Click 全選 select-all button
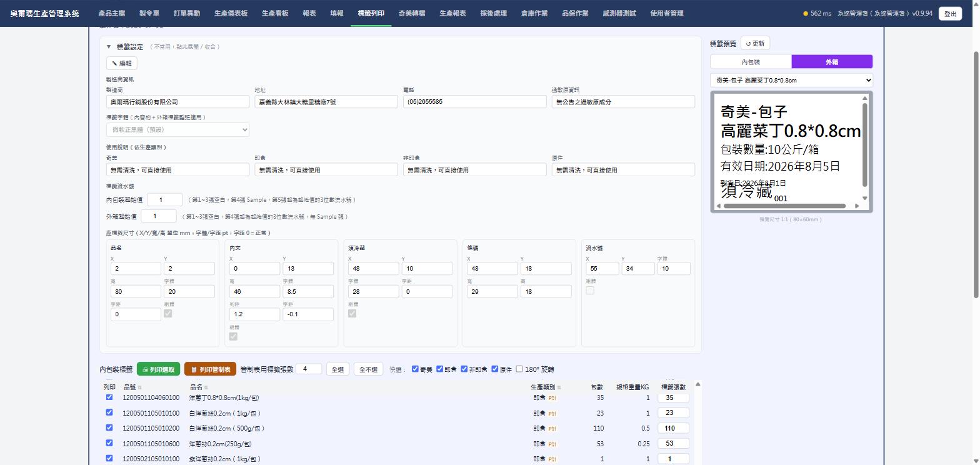 click(x=337, y=369)
